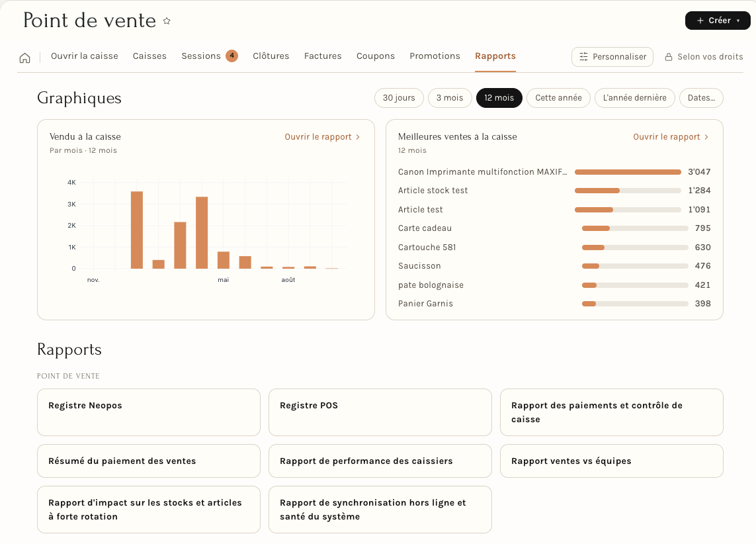Click the Canon Imprimante progress bar
Viewport: 756px width, 544px height.
pyautogui.click(x=628, y=172)
